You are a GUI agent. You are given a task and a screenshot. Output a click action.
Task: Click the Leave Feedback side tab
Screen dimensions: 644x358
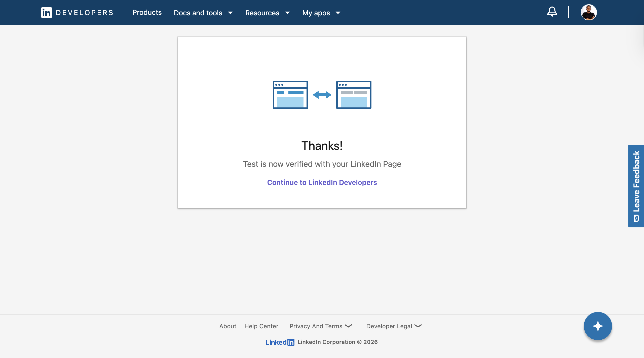point(636,186)
